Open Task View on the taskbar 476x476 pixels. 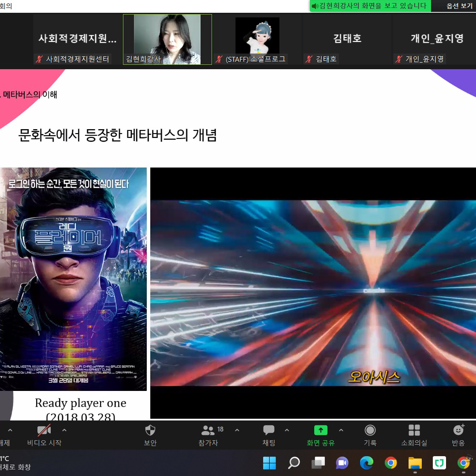coord(318,463)
